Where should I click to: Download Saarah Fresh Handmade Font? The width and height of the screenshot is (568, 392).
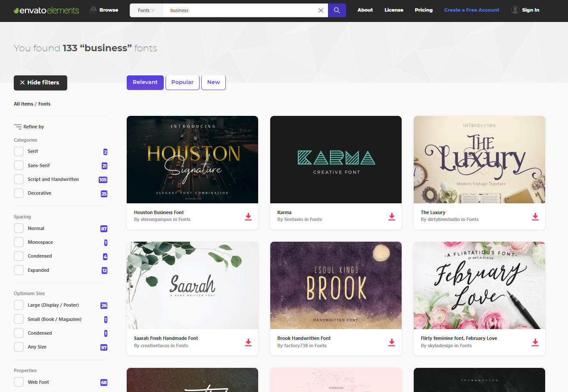coord(248,342)
